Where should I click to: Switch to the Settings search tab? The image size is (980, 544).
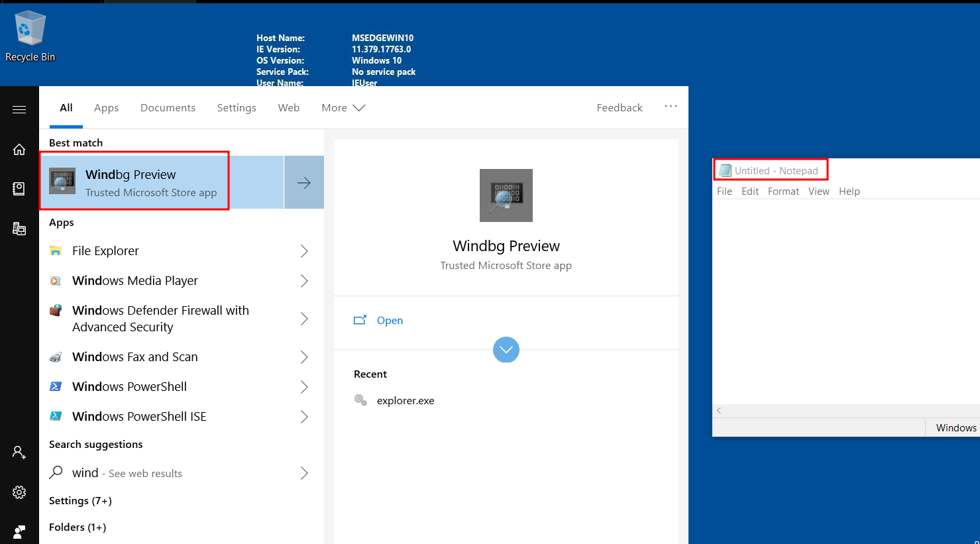237,107
